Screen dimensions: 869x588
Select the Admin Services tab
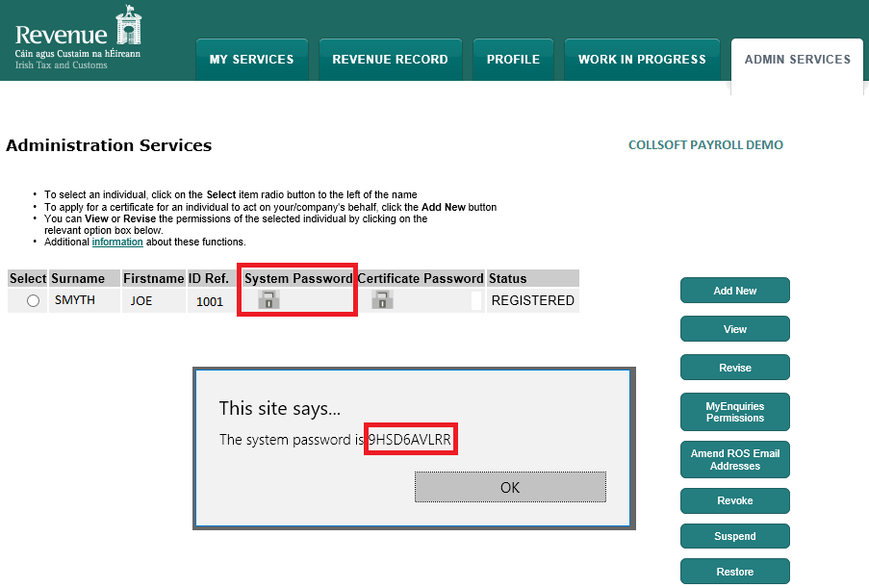[797, 60]
